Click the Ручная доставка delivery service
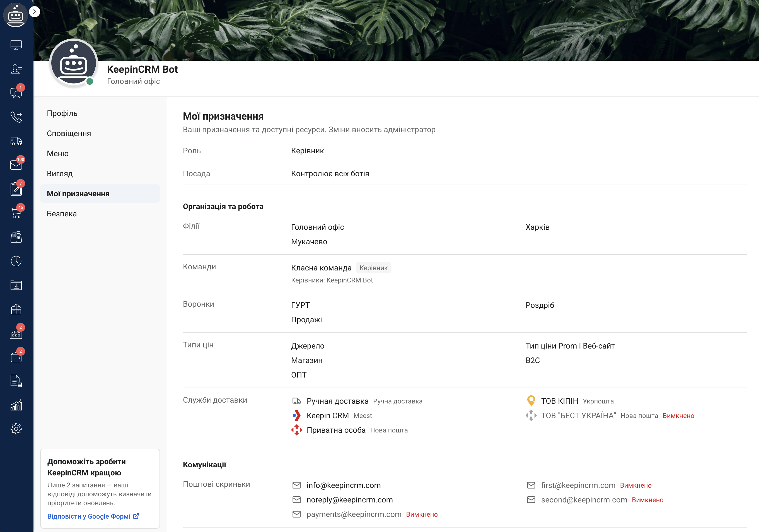This screenshot has width=759, height=532. (357, 401)
